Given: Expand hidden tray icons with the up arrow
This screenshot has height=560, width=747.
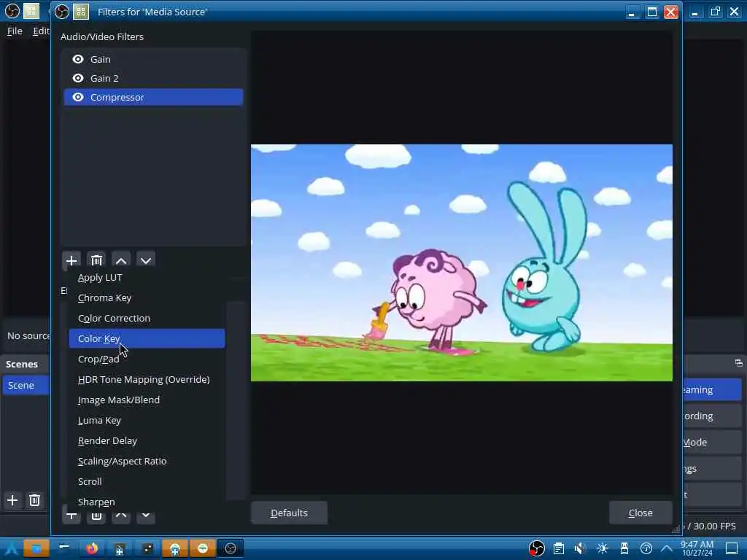Looking at the screenshot, I should pyautogui.click(x=667, y=548).
